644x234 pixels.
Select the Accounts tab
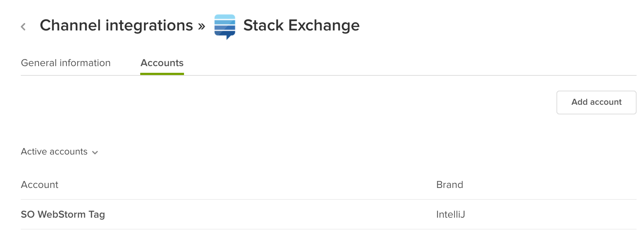coord(162,63)
